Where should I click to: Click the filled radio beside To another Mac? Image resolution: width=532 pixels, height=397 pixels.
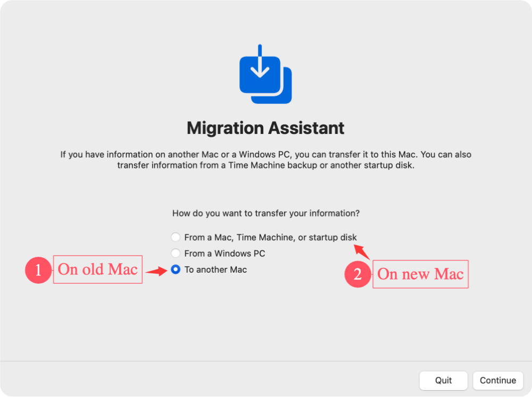click(176, 270)
